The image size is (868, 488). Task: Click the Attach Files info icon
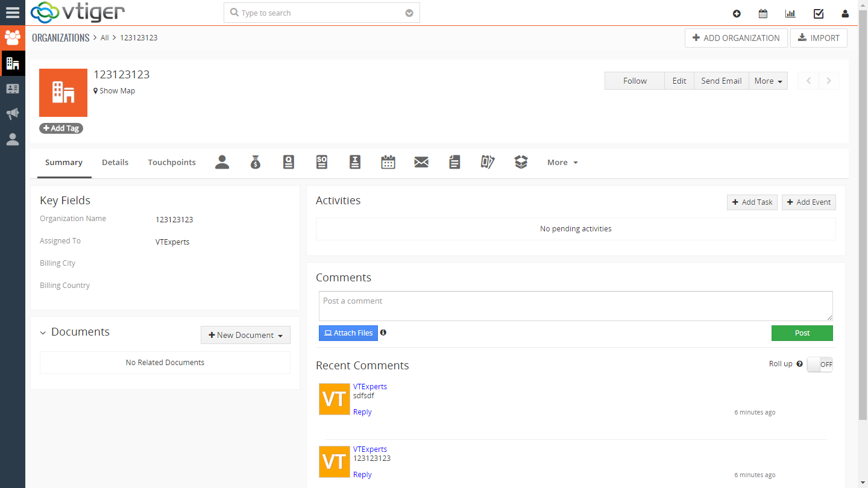coord(383,332)
